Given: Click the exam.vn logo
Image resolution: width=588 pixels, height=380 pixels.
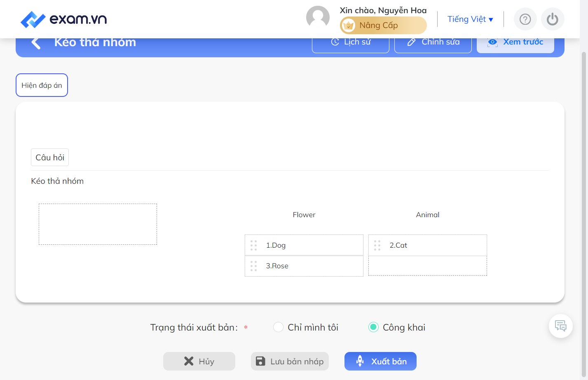Looking at the screenshot, I should pos(63,19).
